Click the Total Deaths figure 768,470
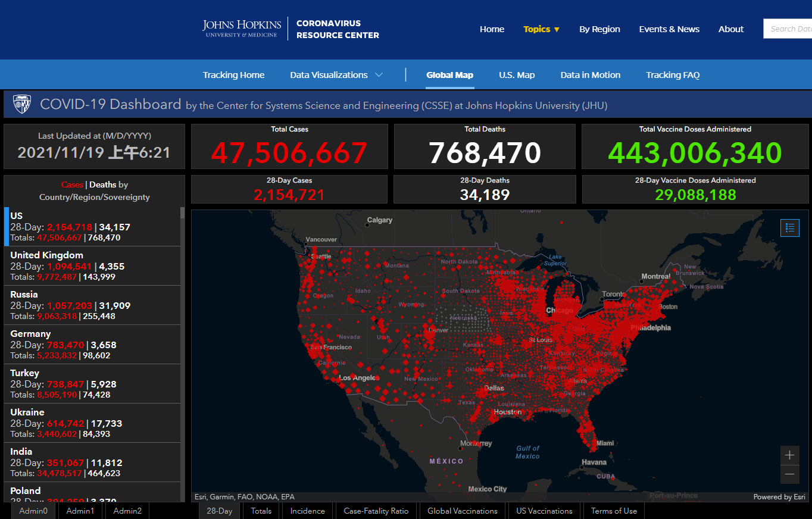Image resolution: width=812 pixels, height=519 pixels. (485, 153)
